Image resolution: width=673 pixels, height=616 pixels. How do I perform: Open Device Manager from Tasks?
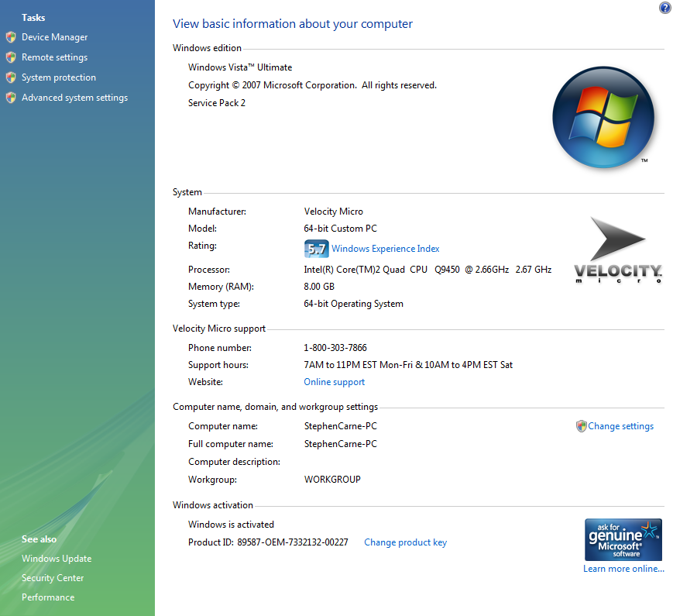[x=54, y=37]
